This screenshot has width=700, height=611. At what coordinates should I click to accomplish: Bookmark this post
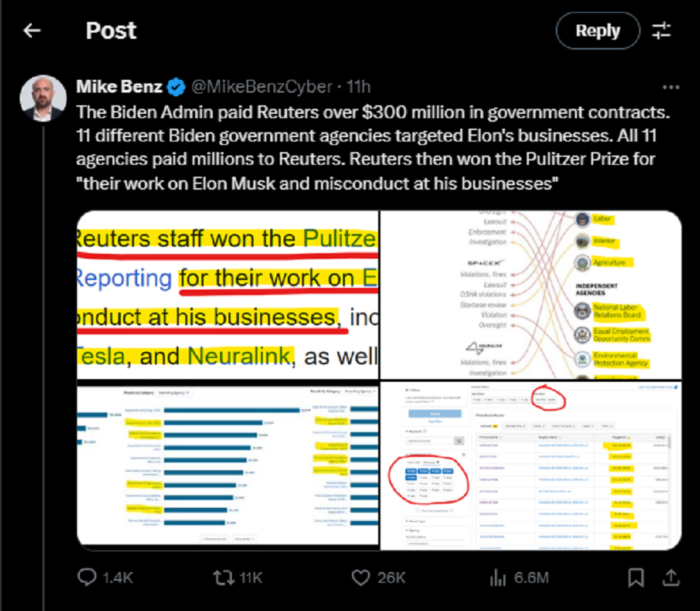pyautogui.click(x=636, y=577)
